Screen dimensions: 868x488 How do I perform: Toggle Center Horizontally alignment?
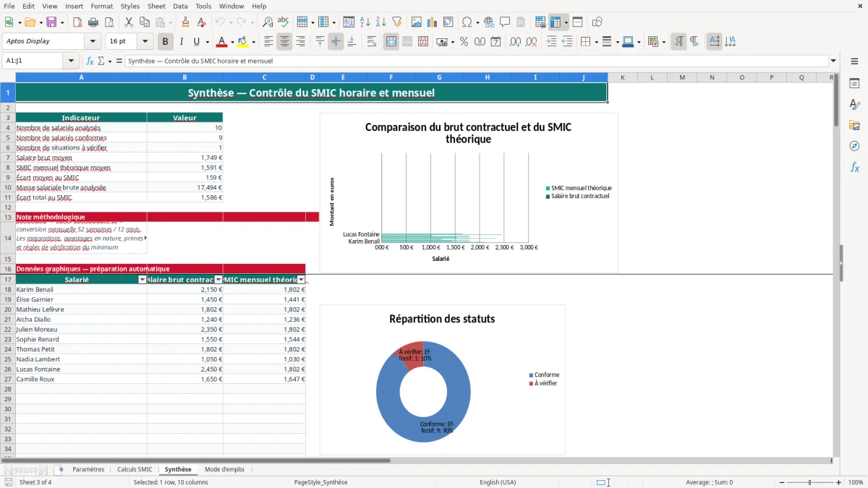pyautogui.click(x=284, y=42)
